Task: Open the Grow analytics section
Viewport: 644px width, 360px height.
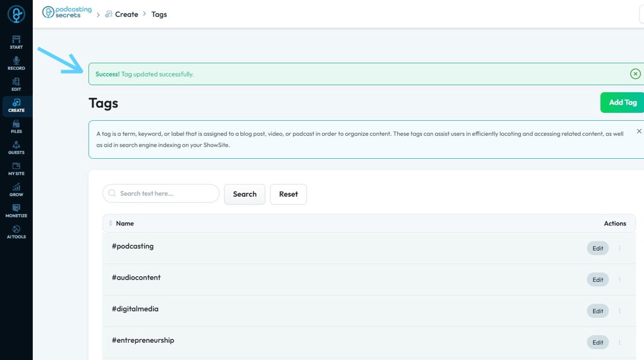Action: (x=16, y=190)
